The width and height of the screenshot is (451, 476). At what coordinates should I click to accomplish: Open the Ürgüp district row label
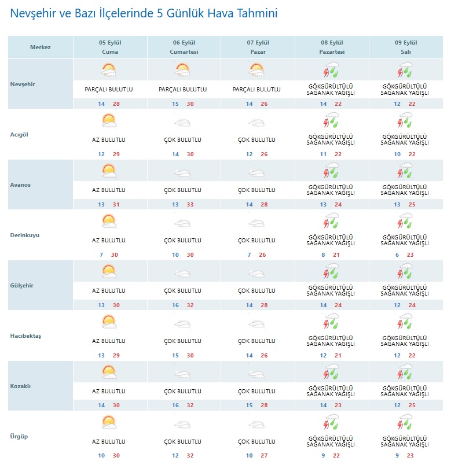(x=19, y=436)
